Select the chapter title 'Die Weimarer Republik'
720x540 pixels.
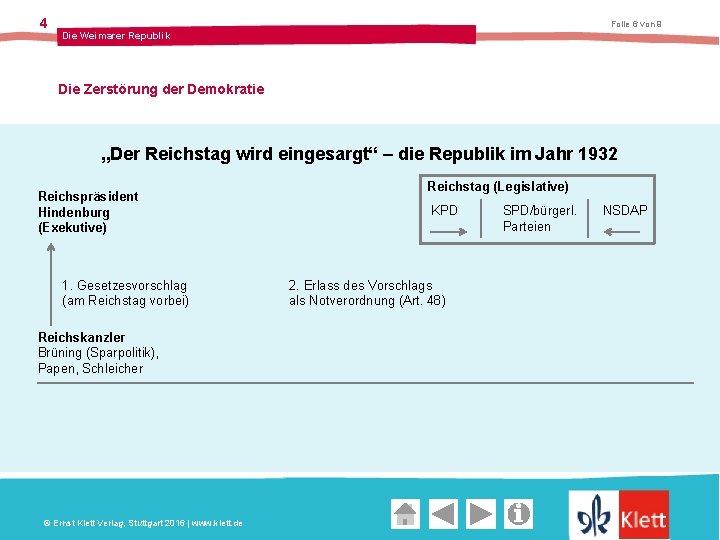click(x=116, y=36)
